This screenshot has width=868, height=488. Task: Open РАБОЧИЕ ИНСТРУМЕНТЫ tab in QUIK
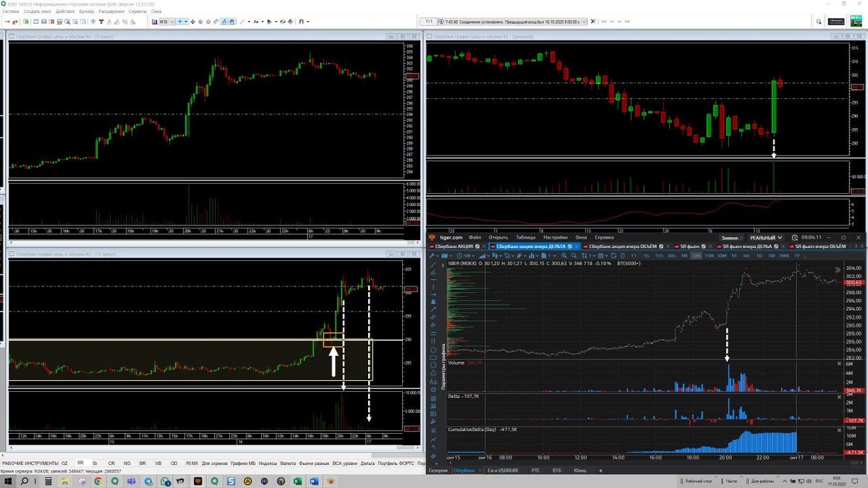click(x=29, y=463)
